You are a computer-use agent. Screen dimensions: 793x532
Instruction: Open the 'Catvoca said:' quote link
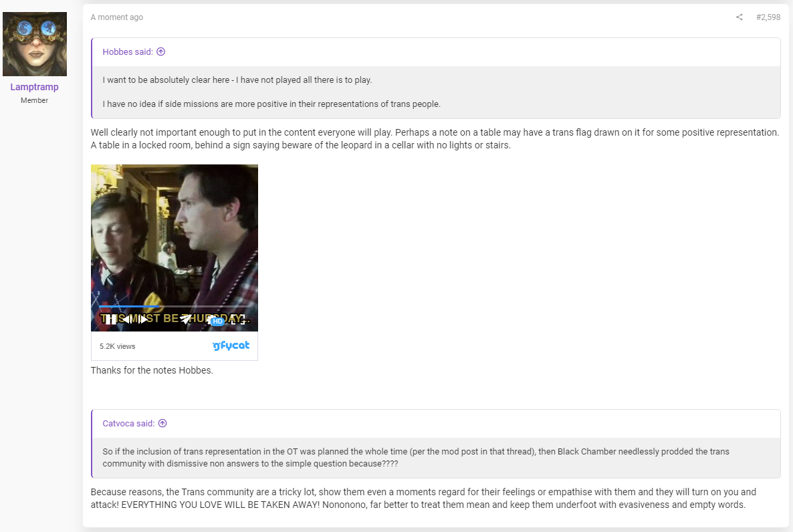pyautogui.click(x=128, y=423)
